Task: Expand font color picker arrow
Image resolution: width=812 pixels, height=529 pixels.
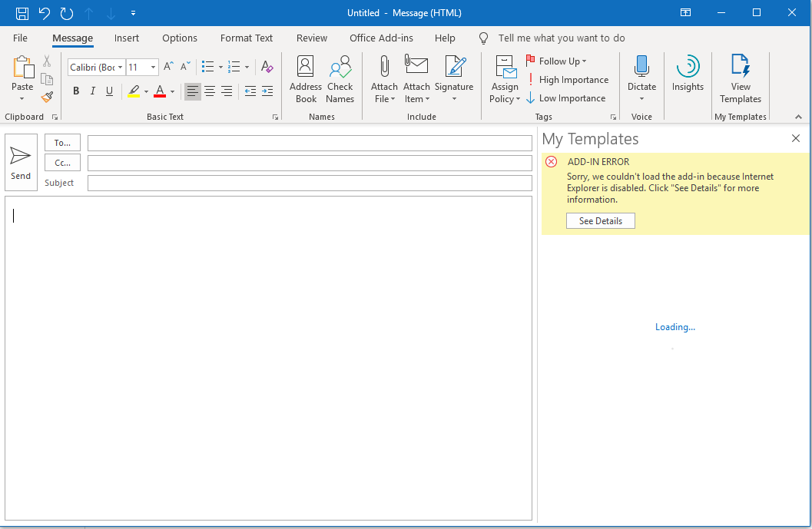Action: tap(172, 91)
